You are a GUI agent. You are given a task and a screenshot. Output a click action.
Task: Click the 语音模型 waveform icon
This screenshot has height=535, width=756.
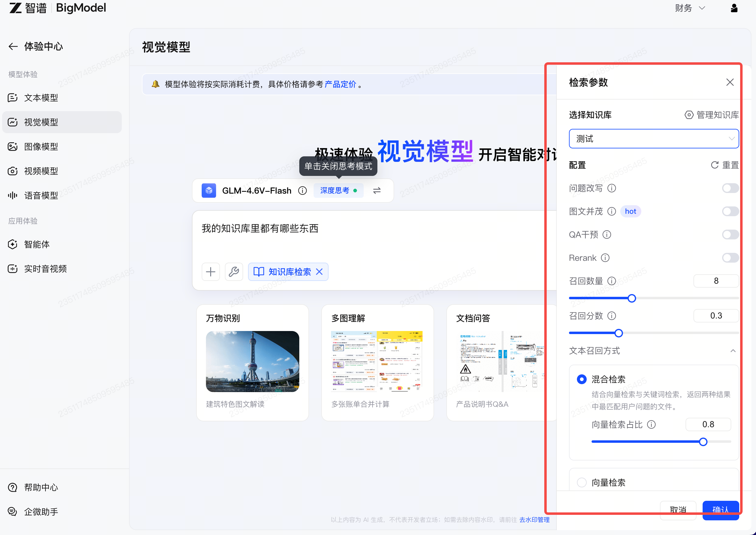13,195
